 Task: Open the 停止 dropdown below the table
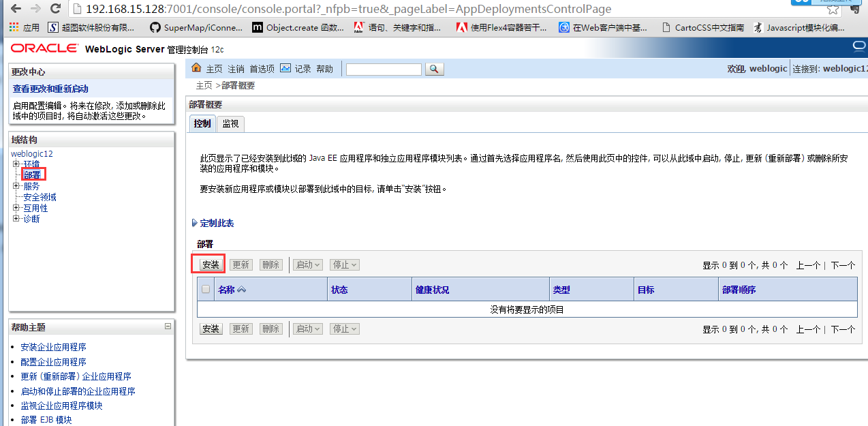[x=344, y=329]
